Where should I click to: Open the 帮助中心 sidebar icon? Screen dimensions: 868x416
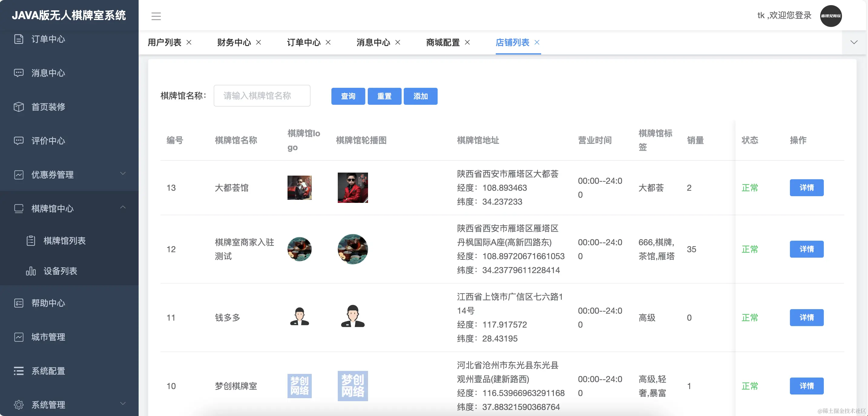(x=18, y=303)
